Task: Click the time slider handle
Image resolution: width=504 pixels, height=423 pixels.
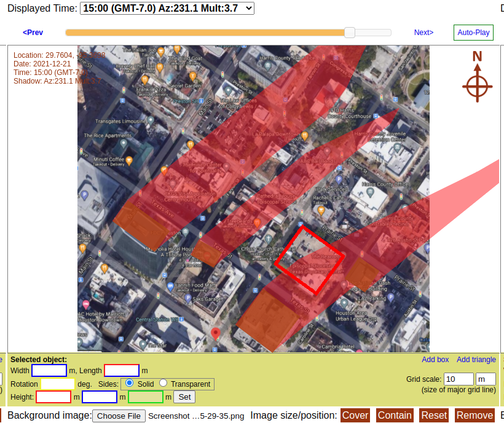Action: point(350,33)
